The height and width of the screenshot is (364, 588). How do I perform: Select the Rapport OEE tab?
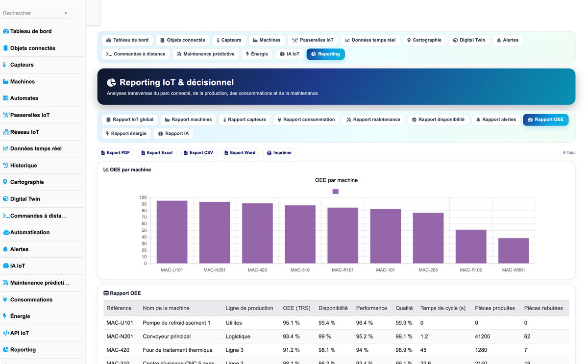pyautogui.click(x=545, y=120)
